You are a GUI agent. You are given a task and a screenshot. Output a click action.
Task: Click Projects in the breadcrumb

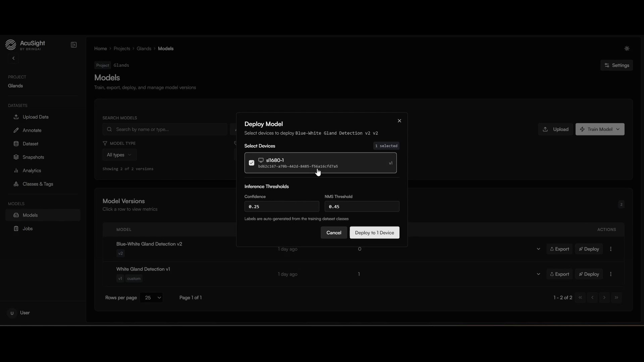pos(122,49)
